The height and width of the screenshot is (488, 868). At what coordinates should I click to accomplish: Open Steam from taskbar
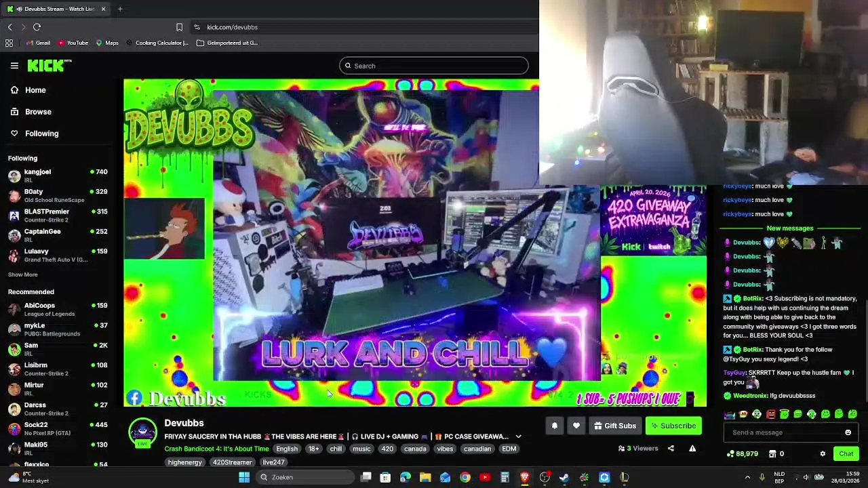click(x=564, y=477)
